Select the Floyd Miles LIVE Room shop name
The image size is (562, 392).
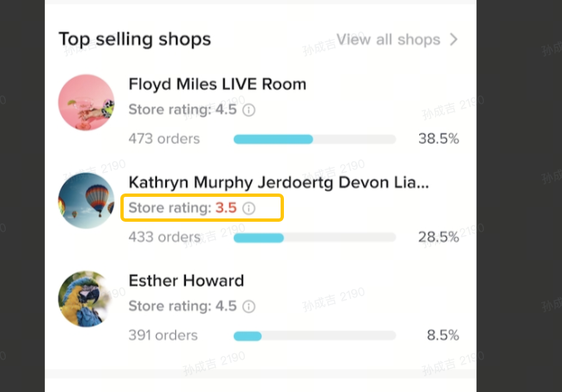[x=217, y=84]
